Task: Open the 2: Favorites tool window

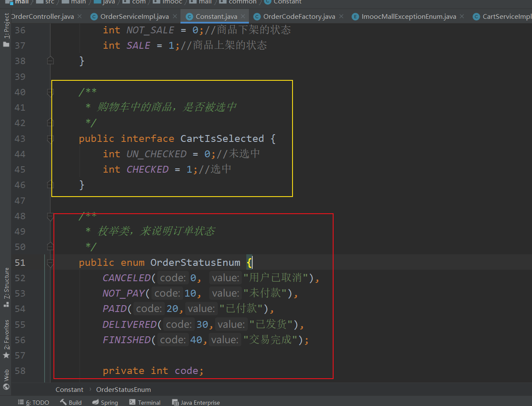Action: [x=6, y=339]
